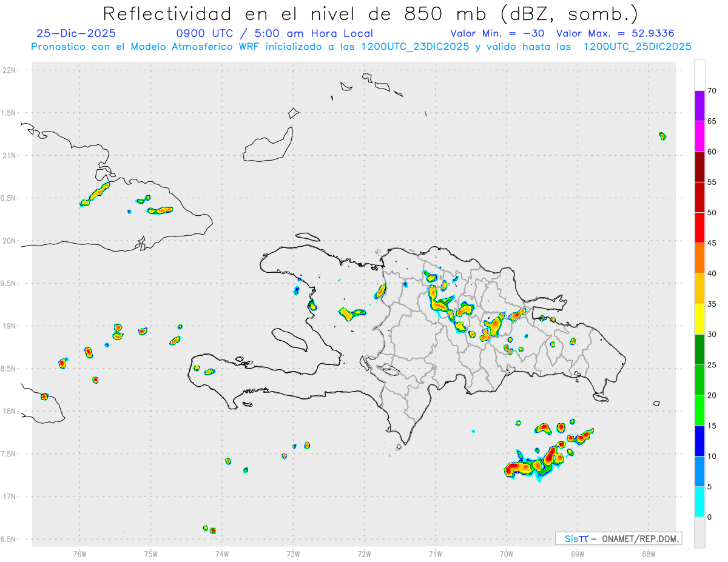Click the '70W' longitude label

point(507,554)
